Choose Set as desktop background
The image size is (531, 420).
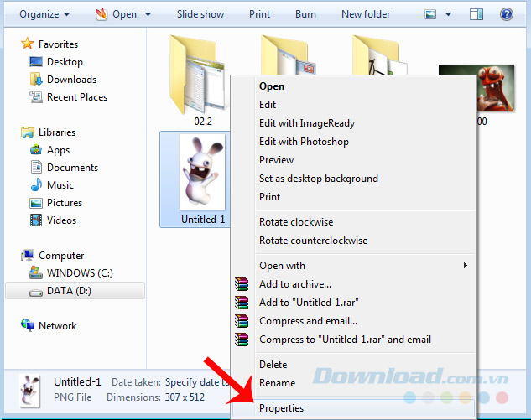tap(353, 179)
